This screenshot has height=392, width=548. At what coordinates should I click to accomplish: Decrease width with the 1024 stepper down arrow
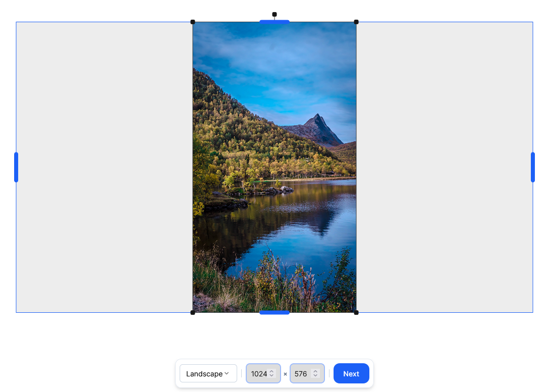tap(271, 376)
